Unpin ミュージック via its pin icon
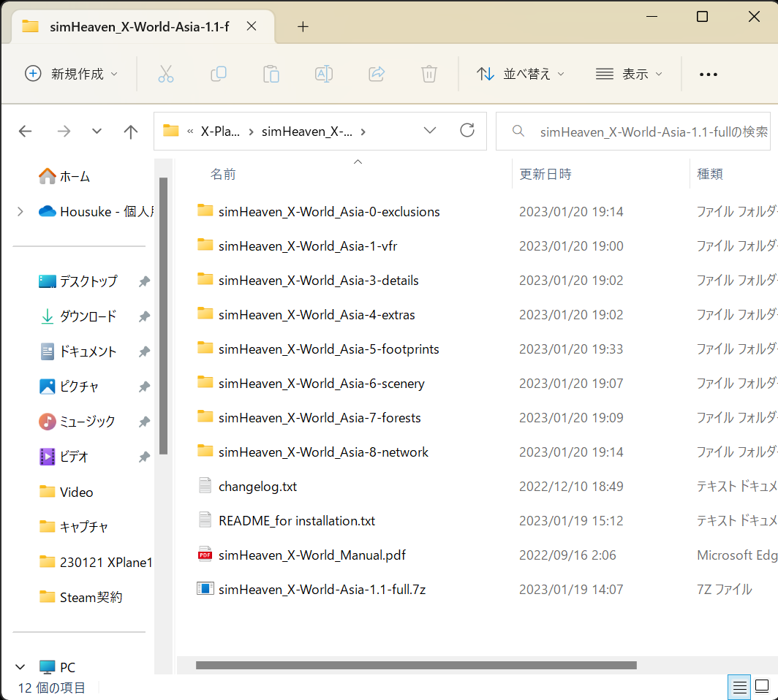 click(x=144, y=422)
